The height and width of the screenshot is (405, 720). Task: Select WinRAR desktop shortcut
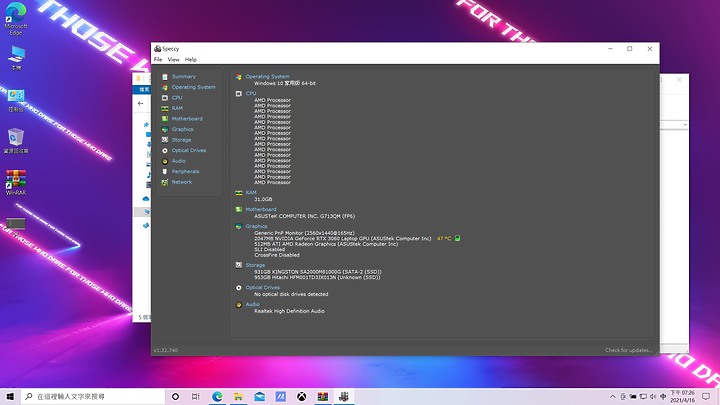coord(16,182)
